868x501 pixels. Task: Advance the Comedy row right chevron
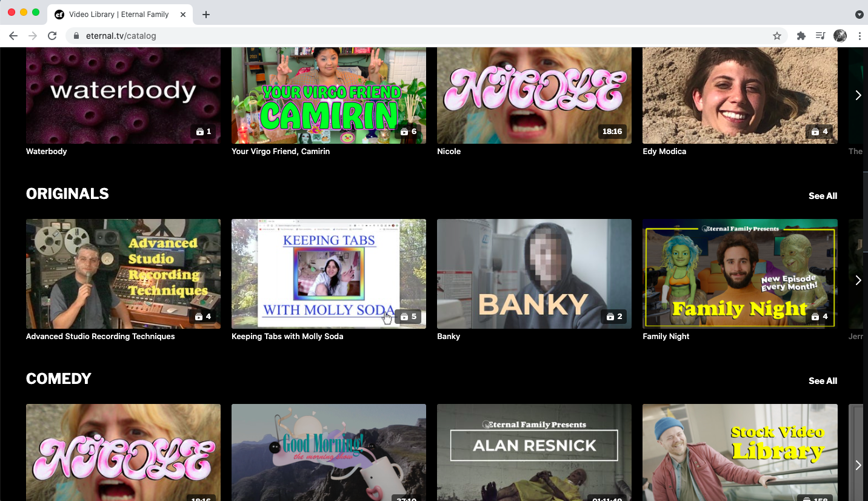(858, 465)
